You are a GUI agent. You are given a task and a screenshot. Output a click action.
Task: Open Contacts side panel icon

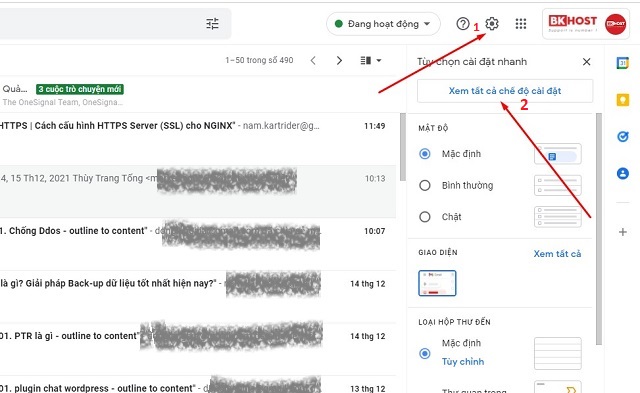coord(622,173)
